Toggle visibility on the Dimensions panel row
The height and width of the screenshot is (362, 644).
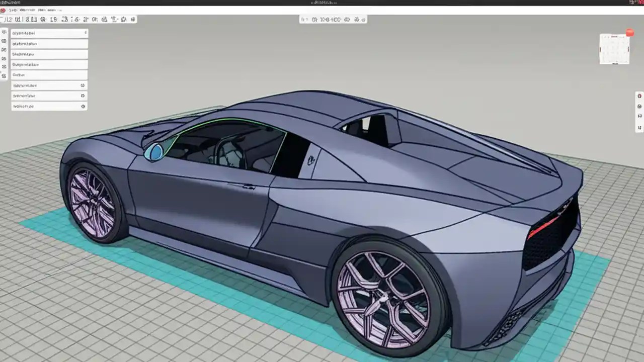point(84,85)
